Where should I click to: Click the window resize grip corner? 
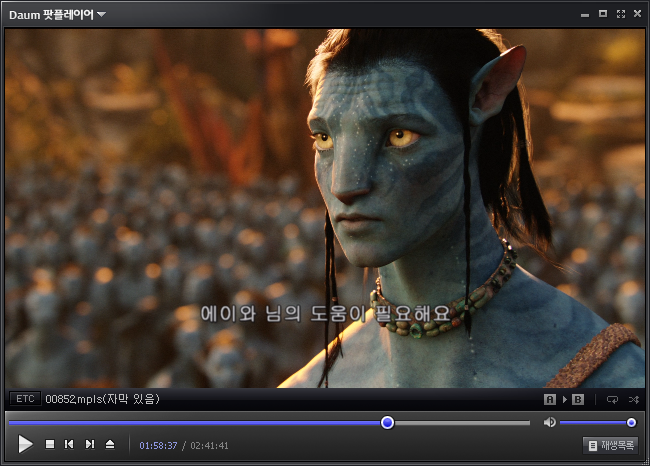646,462
